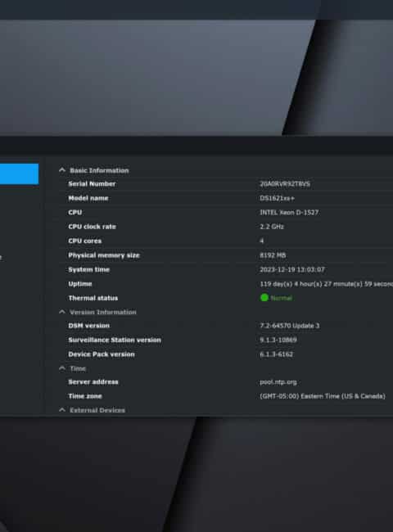
Task: Click the Server address label
Action: tap(93, 381)
